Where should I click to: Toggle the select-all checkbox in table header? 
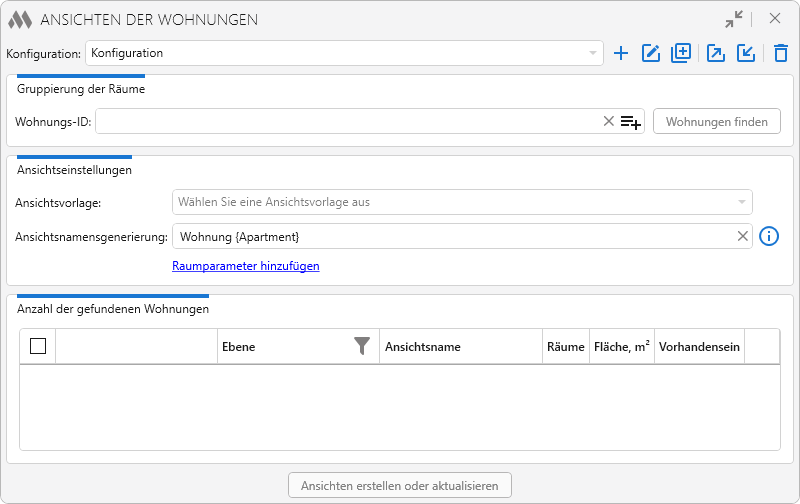pyautogui.click(x=38, y=346)
